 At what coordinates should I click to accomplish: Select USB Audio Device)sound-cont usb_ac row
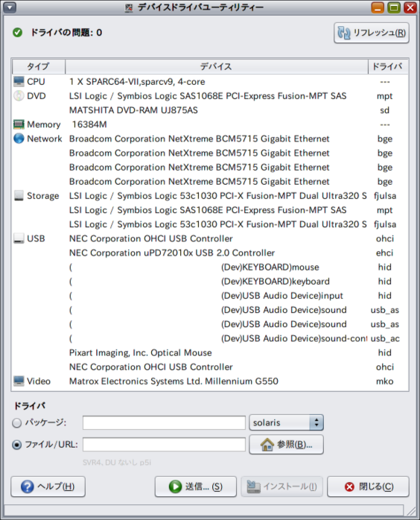point(210,338)
